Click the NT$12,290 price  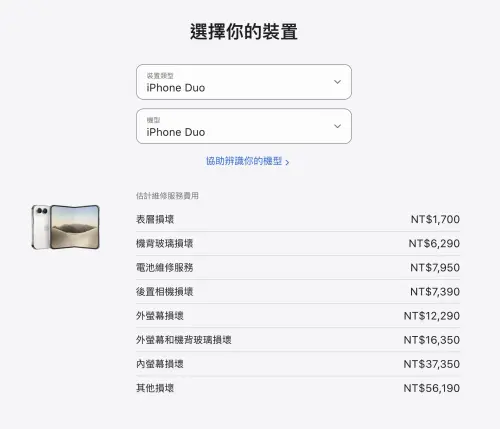point(432,316)
